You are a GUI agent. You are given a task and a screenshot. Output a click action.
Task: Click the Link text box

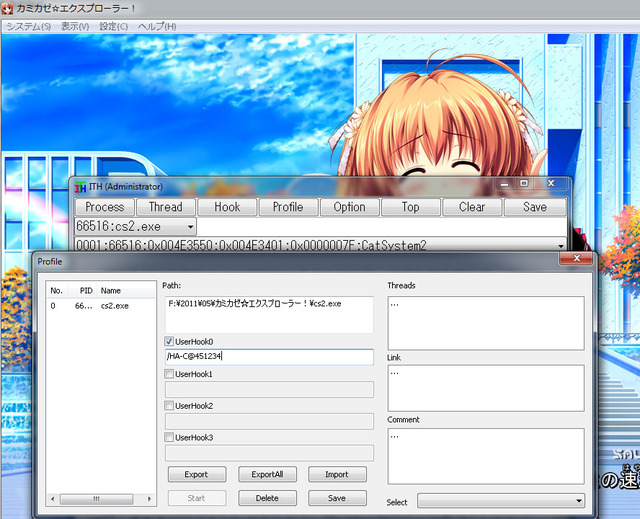486,388
